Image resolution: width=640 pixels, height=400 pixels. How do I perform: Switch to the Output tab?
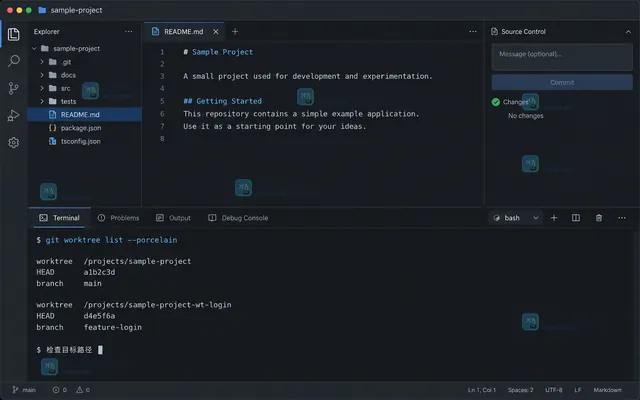pyautogui.click(x=173, y=218)
